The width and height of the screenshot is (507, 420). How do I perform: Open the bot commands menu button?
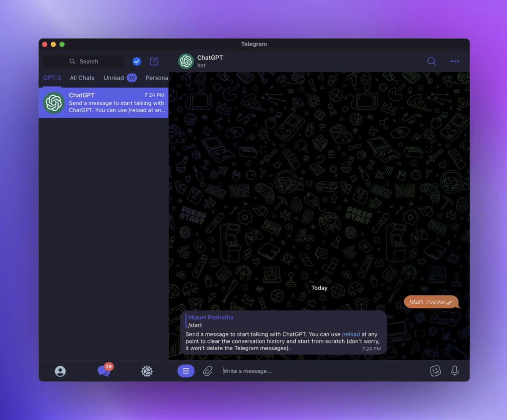(186, 371)
